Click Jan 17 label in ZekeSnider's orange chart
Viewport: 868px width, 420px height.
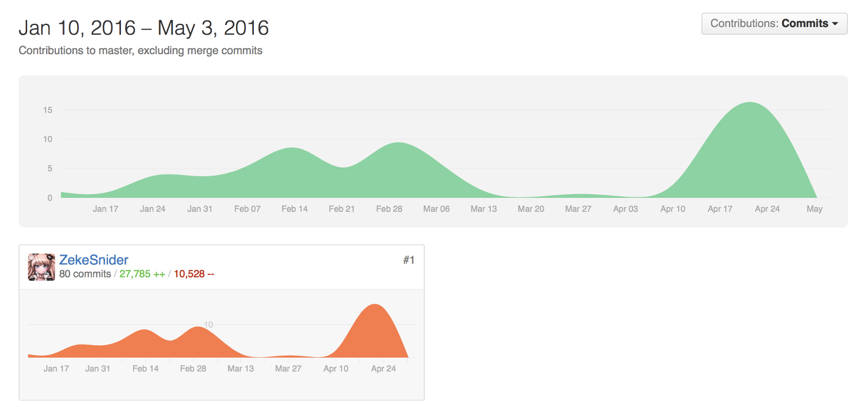coord(56,369)
